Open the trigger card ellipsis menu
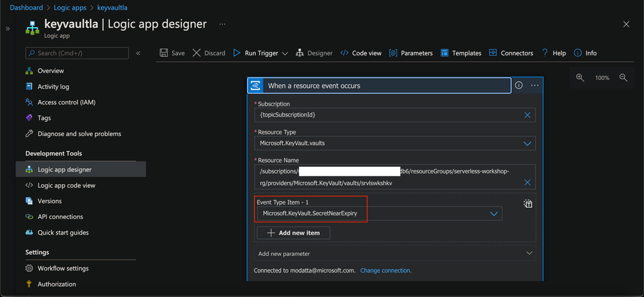Viewport: 644px width, 297px height. pyautogui.click(x=534, y=85)
